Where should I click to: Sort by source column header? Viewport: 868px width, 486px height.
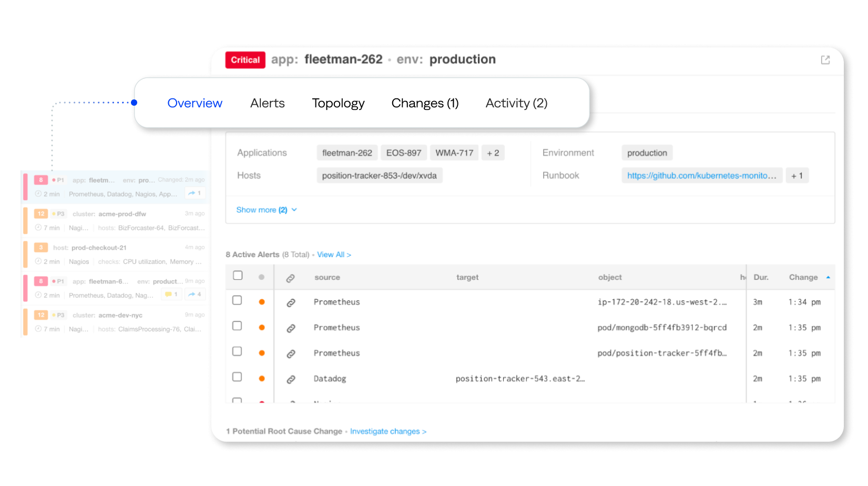(x=327, y=277)
